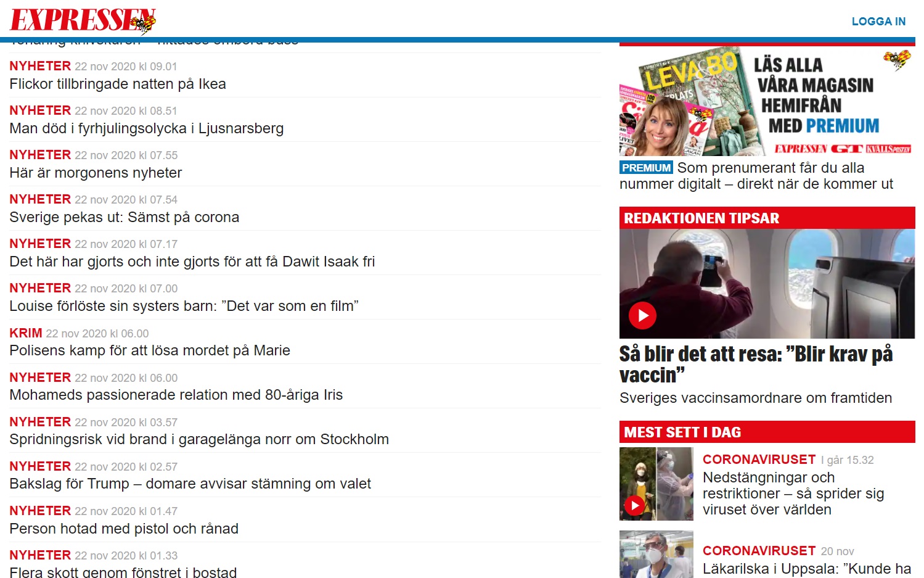Viewport: 924px width, 578px height.
Task: Click NYHETER label beside timestamp 01.47
Action: [40, 511]
